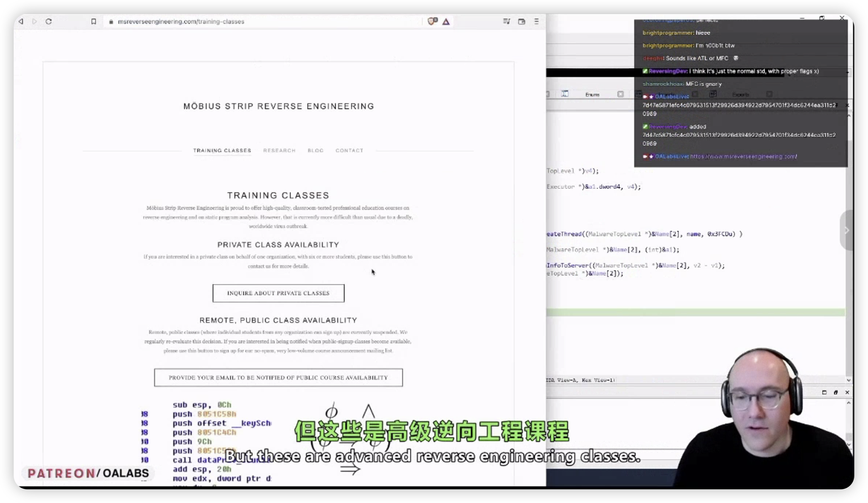Click ReversingDev username in highlighted chat message

(668, 71)
